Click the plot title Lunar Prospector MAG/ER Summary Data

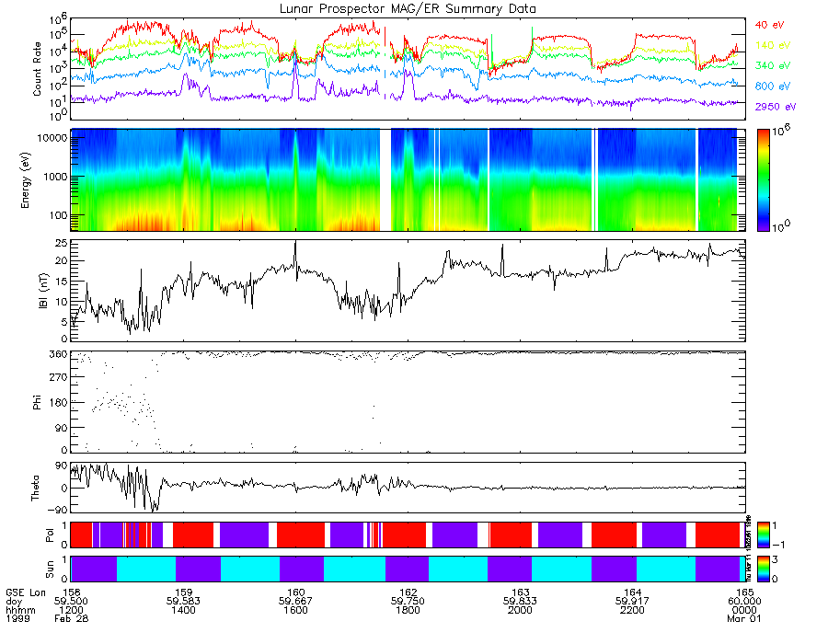[408, 9]
